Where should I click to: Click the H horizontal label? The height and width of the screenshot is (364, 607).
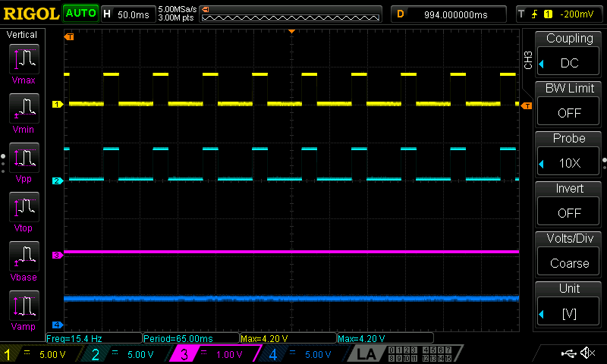(107, 14)
